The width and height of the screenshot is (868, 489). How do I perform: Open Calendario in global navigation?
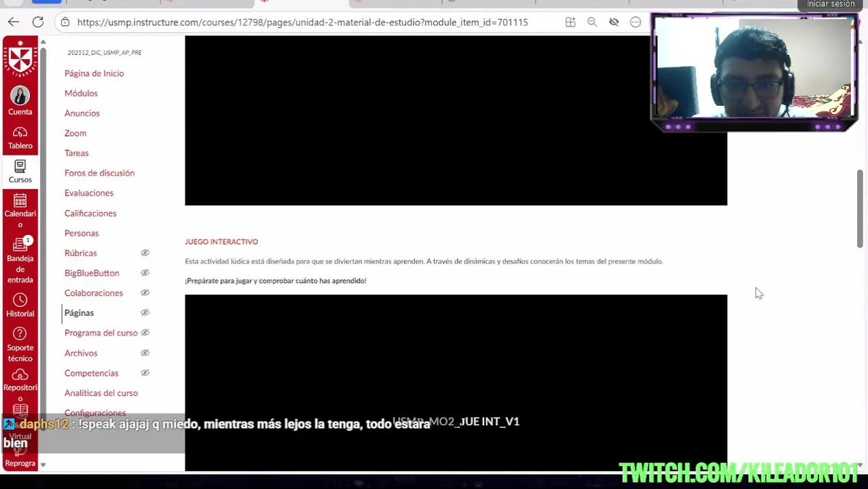click(x=20, y=211)
